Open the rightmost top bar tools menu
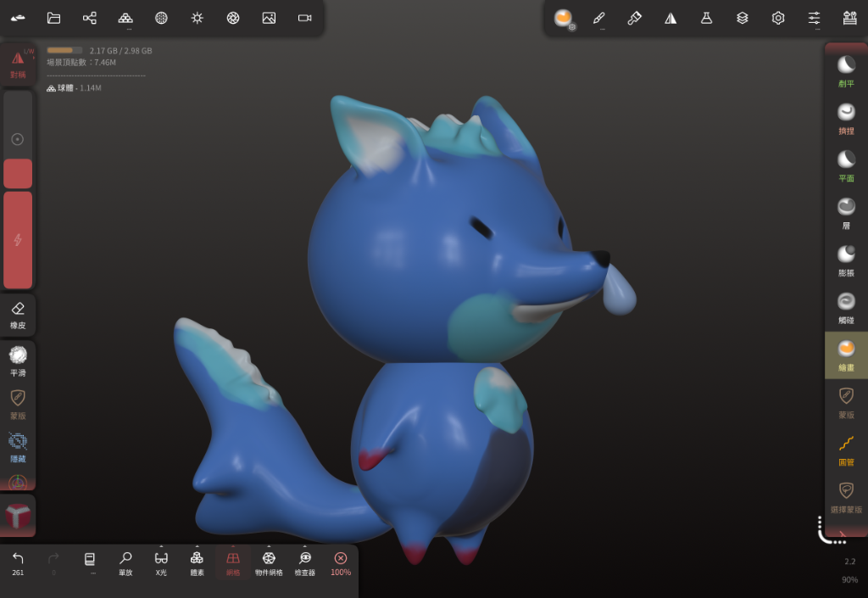Image resolution: width=868 pixels, height=598 pixels. 849,19
